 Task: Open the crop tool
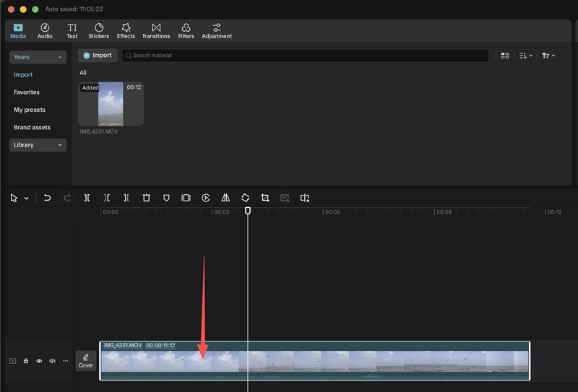click(265, 198)
